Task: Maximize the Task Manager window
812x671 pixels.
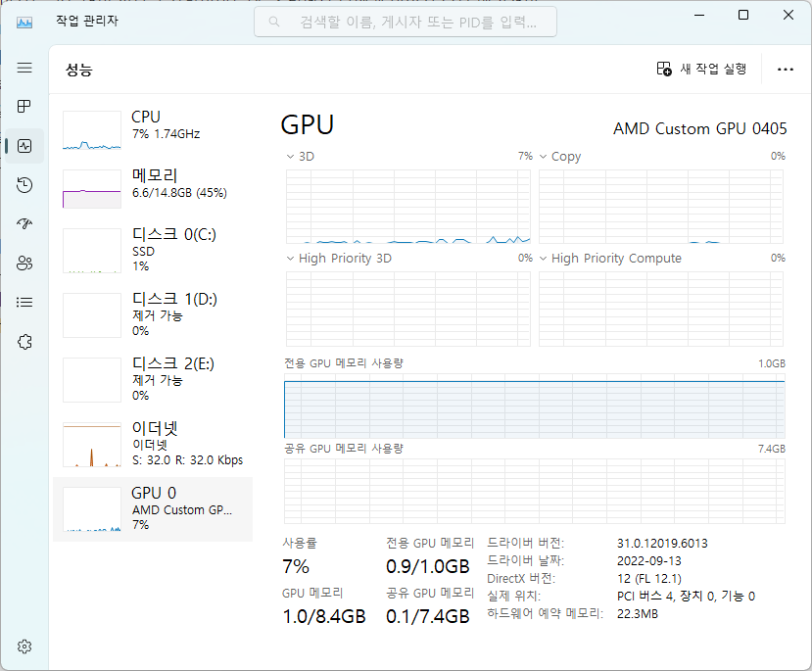Action: point(743,15)
